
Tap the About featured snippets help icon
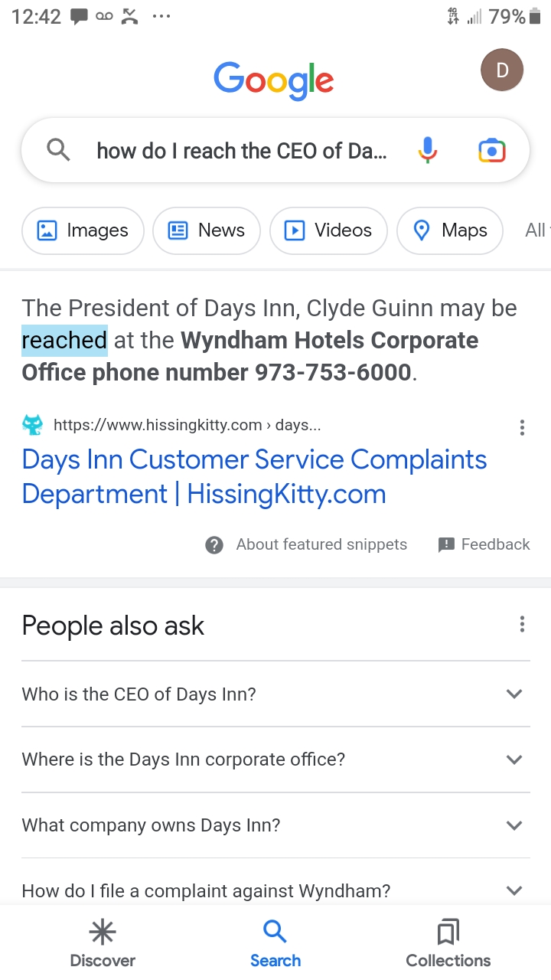[214, 544]
